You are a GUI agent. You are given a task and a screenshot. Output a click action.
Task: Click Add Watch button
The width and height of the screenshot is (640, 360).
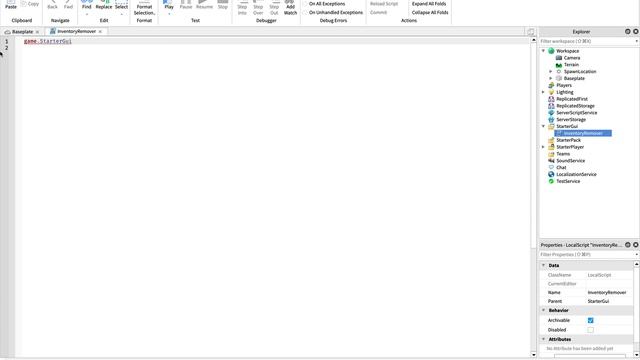pyautogui.click(x=290, y=8)
